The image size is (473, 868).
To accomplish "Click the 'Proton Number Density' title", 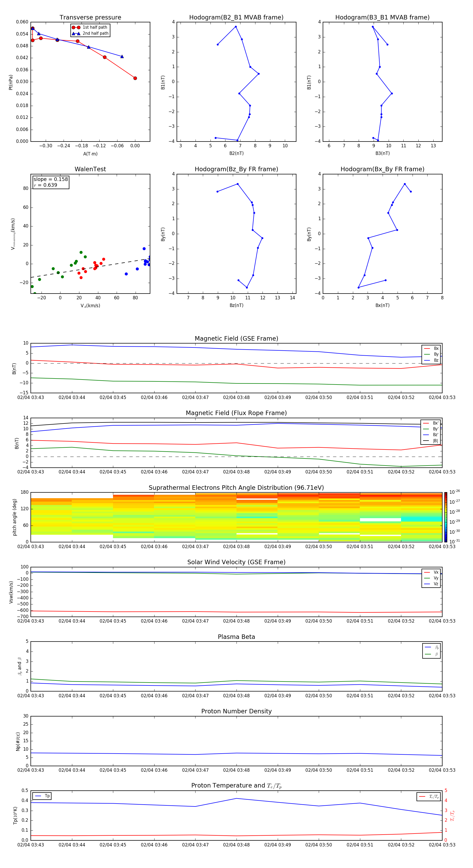I will (236, 711).
